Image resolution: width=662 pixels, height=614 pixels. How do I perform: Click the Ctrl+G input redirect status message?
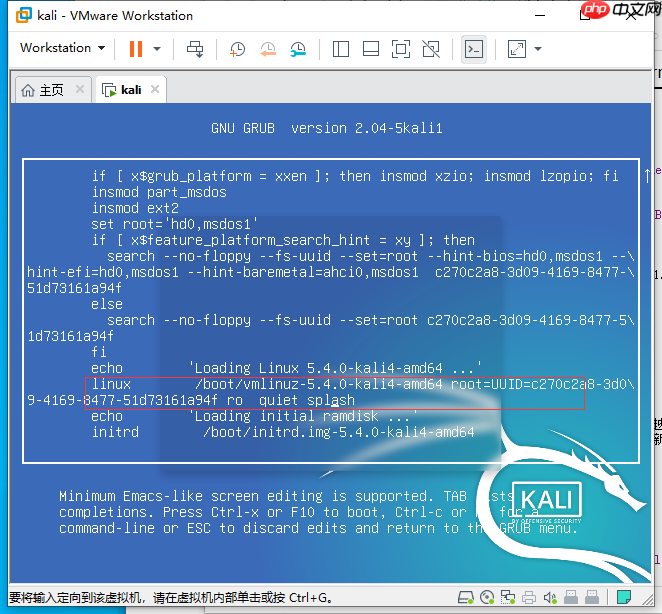171,598
